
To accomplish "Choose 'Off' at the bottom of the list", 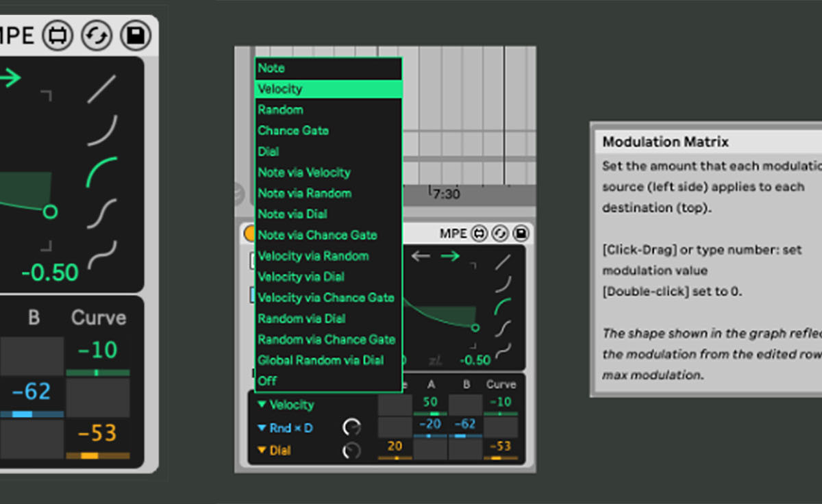I will [x=268, y=381].
